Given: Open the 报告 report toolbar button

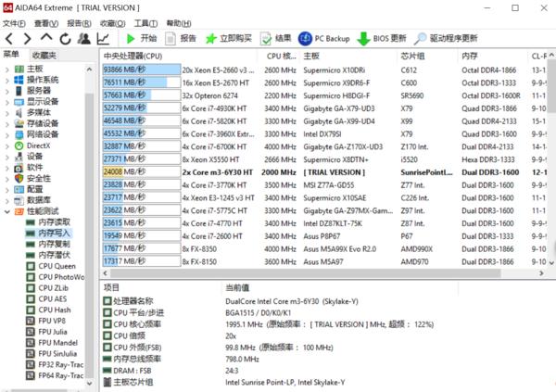Looking at the screenshot, I should (x=181, y=38).
